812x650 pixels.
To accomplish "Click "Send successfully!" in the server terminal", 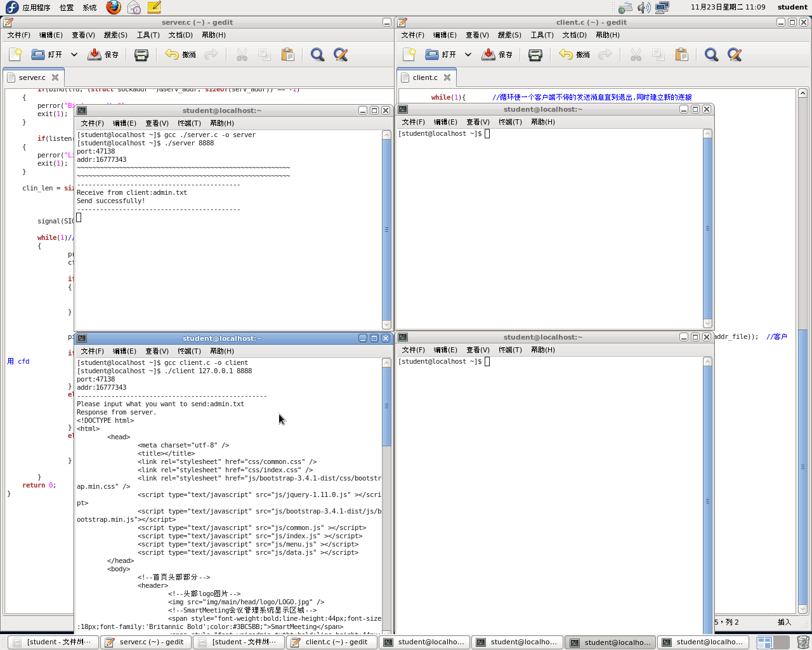I will (111, 201).
